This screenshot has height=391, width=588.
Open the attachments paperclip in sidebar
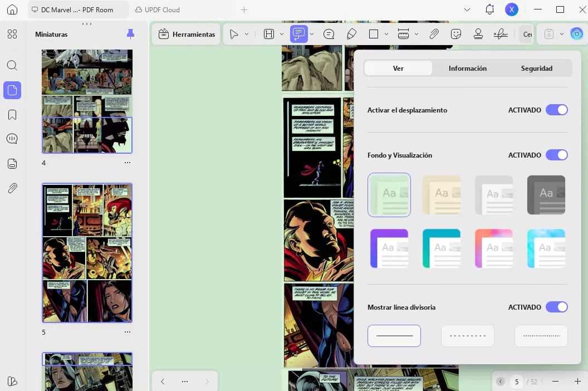[12, 188]
